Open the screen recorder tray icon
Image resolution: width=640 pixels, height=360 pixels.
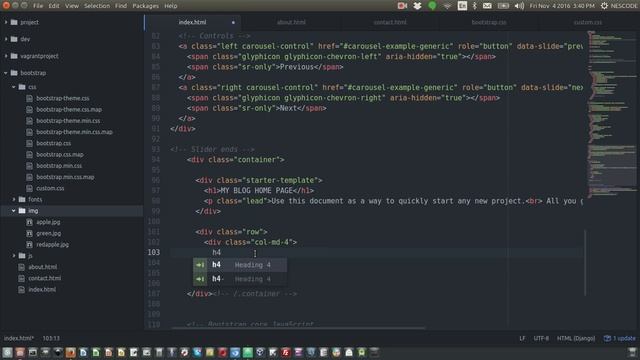coord(402,6)
